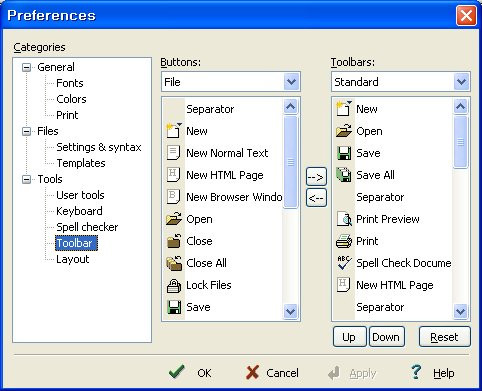Viewport: 482px width, 391px height.
Task: Select 'Lock Files' text in Buttons list
Action: [209, 285]
